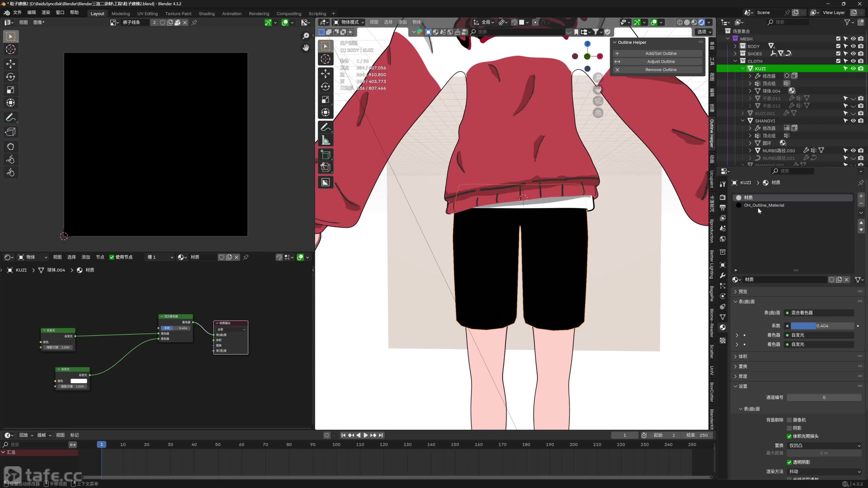Click the white color swatch on emission node
The width and height of the screenshot is (868, 488).
[79, 381]
